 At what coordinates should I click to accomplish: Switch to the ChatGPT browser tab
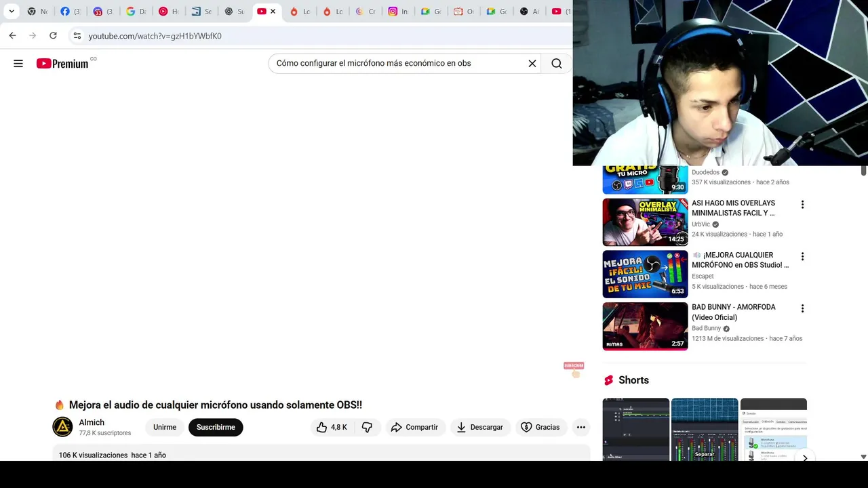(235, 12)
